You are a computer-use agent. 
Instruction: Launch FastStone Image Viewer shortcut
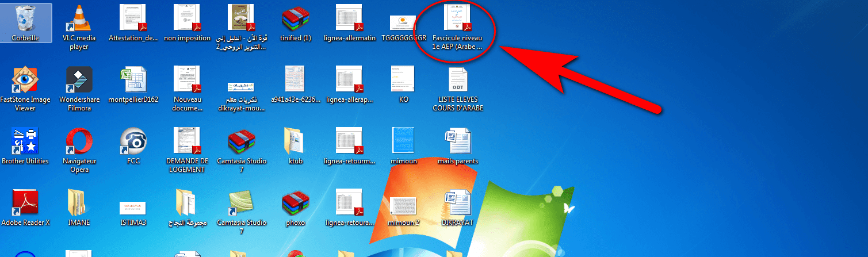tap(25, 89)
